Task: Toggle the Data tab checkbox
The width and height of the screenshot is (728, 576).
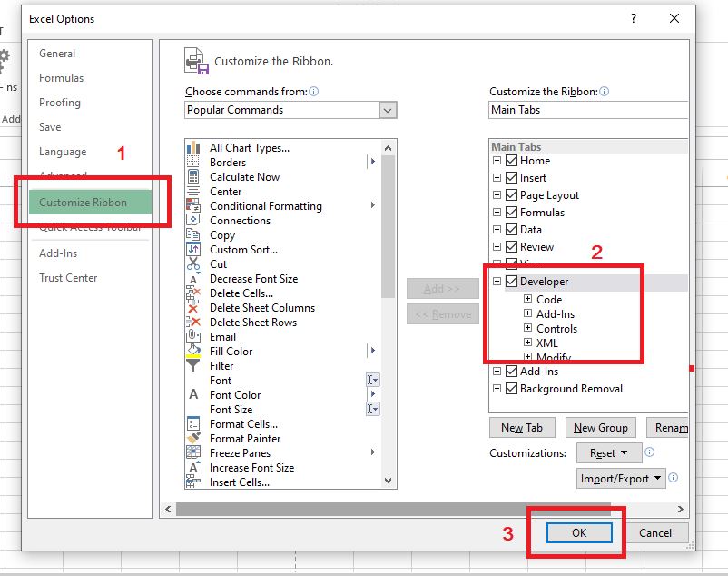Action: (511, 229)
